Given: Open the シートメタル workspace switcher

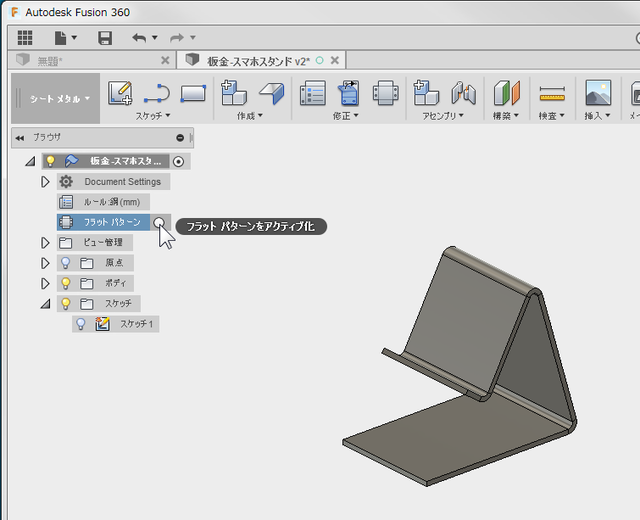Looking at the screenshot, I should [x=56, y=98].
